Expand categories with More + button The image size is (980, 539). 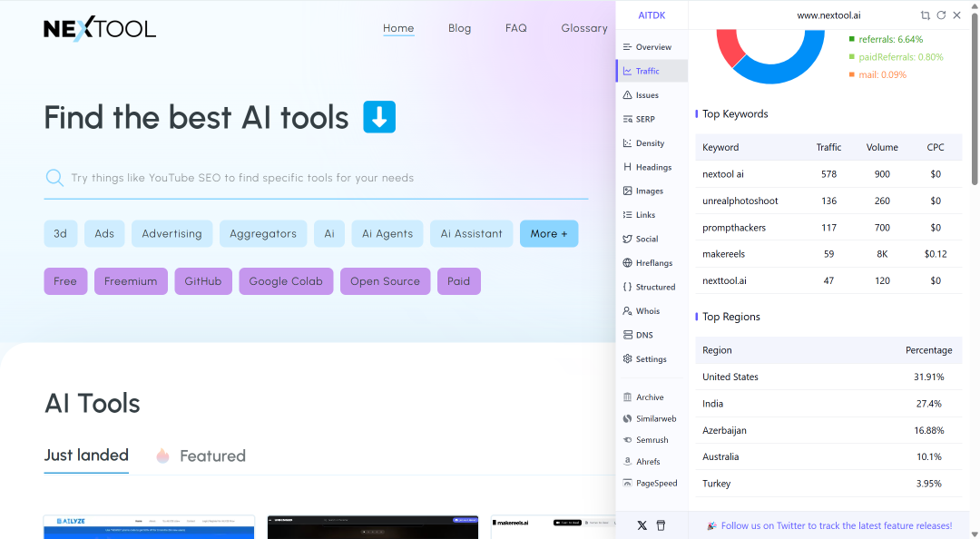click(x=549, y=233)
